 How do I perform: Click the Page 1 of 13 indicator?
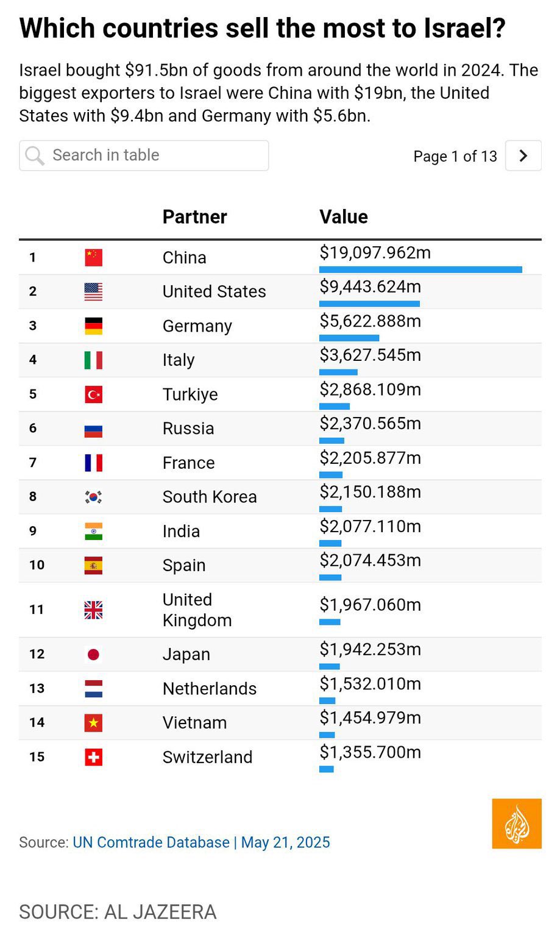455,157
